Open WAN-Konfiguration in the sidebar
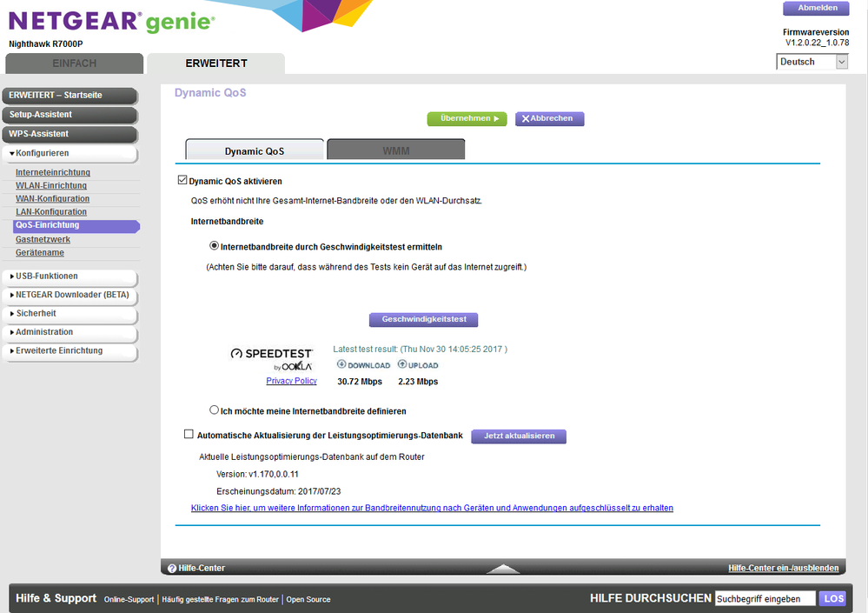Viewport: 868px width, 613px height. coord(52,199)
